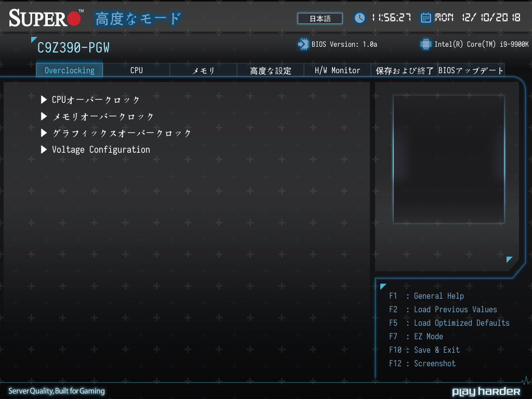Click the Intel(R) Core(TM) i9-9900K label

[x=482, y=45]
